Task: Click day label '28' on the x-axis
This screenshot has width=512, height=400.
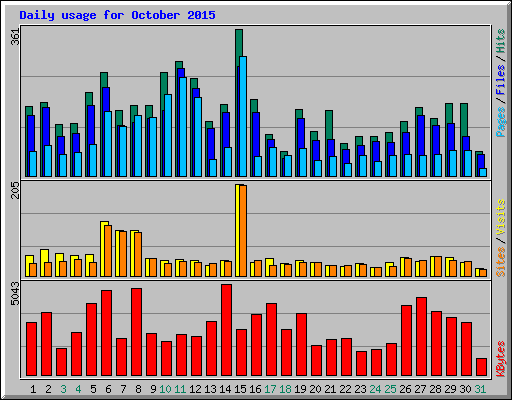Action: tap(435, 389)
